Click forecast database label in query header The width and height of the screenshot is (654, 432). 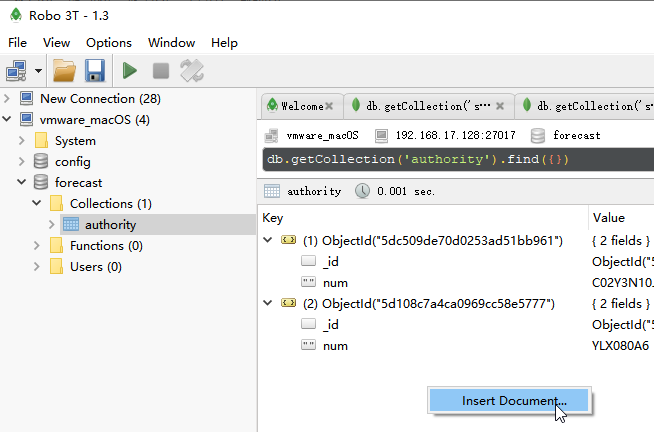point(577,135)
